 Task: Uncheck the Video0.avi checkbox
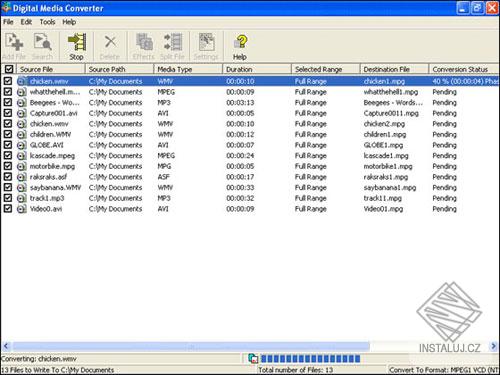(8, 209)
